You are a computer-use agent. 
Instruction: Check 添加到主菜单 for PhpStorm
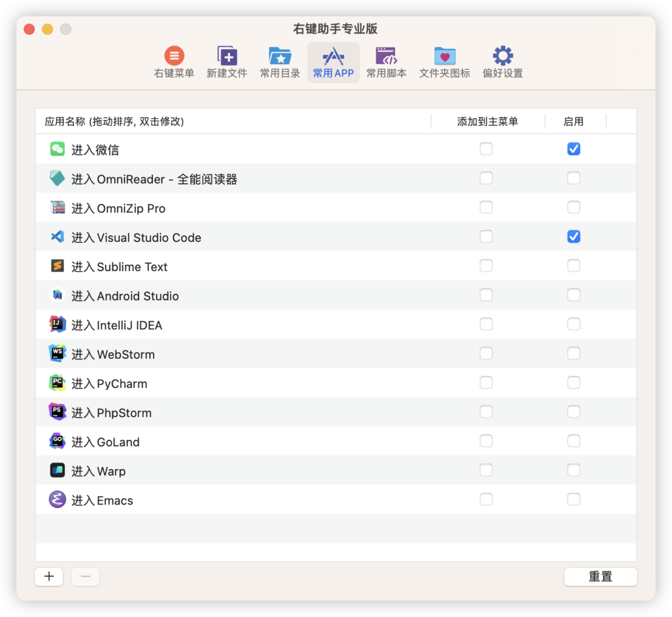tap(486, 412)
